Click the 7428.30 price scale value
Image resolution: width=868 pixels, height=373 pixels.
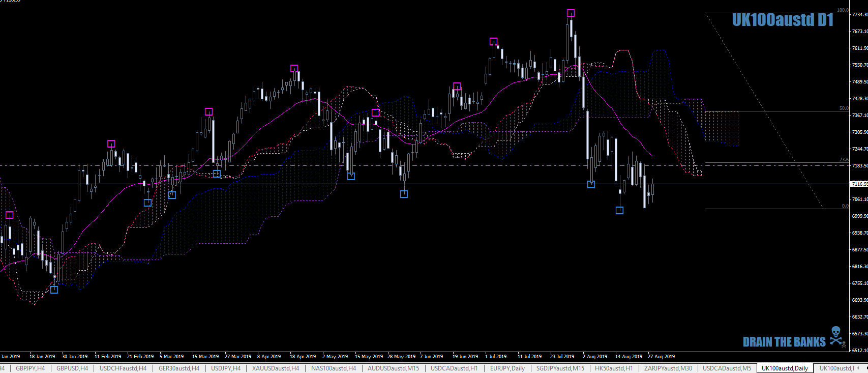(x=860, y=99)
